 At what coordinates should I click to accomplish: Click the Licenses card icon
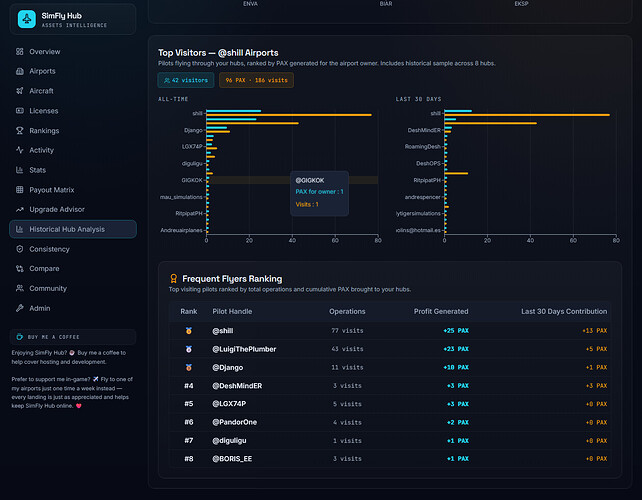coord(20,111)
